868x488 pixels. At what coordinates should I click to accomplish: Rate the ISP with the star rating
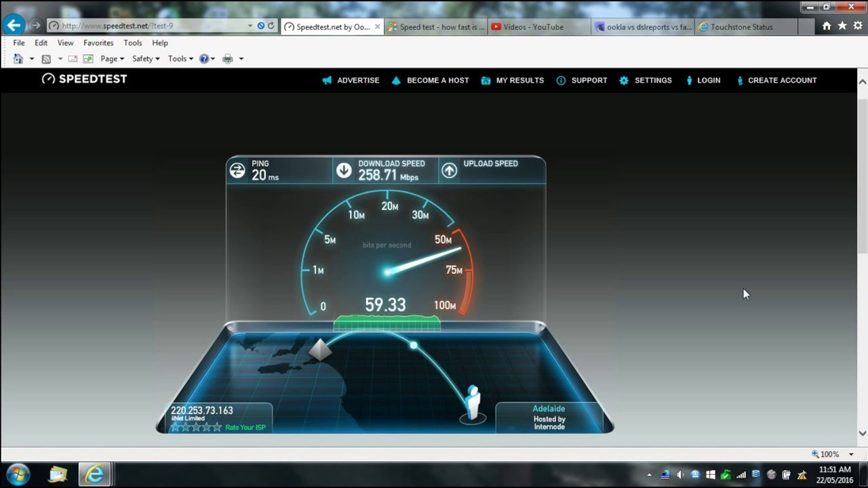[196, 427]
